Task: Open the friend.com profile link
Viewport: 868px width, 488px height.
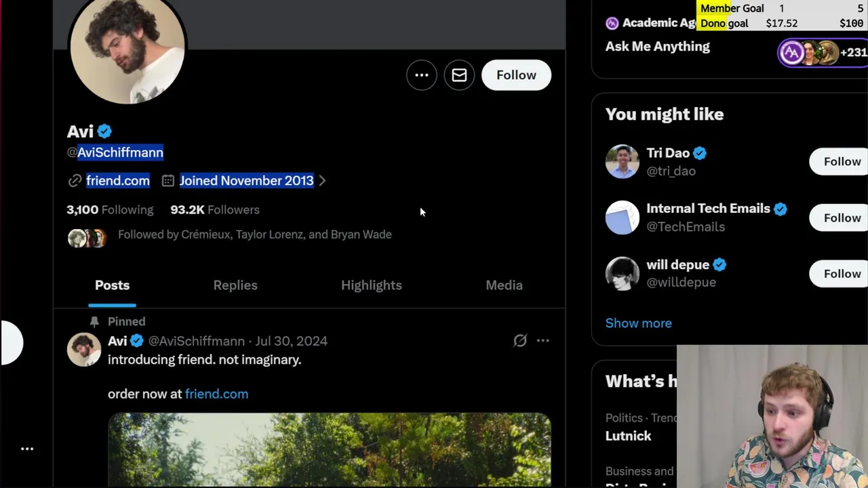Action: tap(117, 181)
